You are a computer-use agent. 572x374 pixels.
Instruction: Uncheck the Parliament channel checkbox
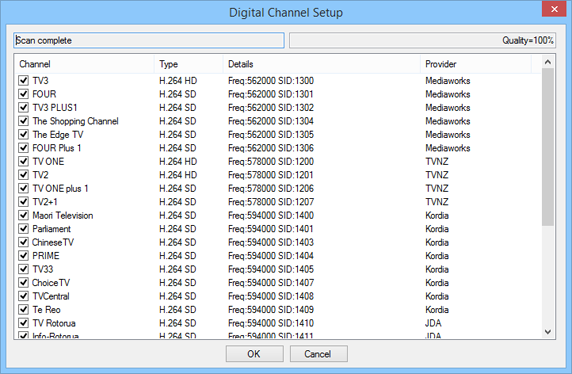click(24, 229)
